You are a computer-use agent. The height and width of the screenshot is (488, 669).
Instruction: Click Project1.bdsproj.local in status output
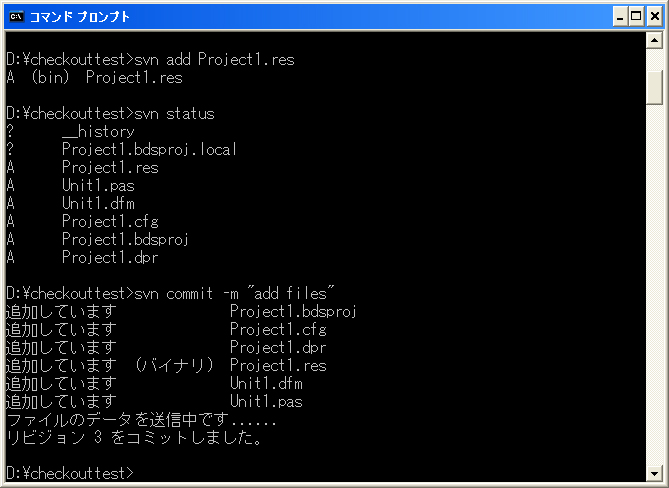[x=149, y=149]
